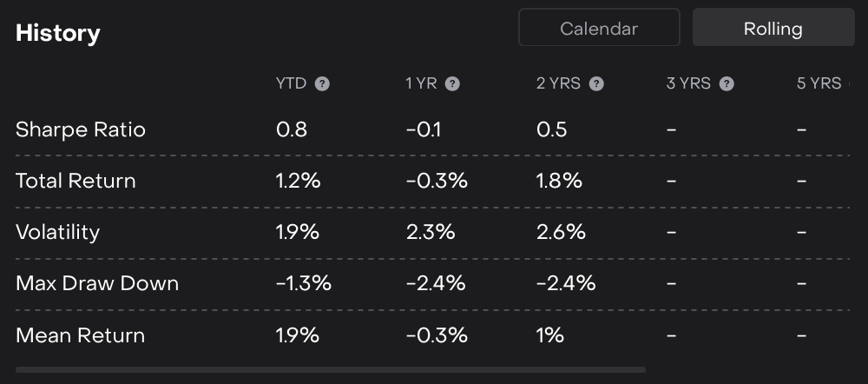The height and width of the screenshot is (384, 868).
Task: Click the Volatility row label
Action: tap(57, 233)
